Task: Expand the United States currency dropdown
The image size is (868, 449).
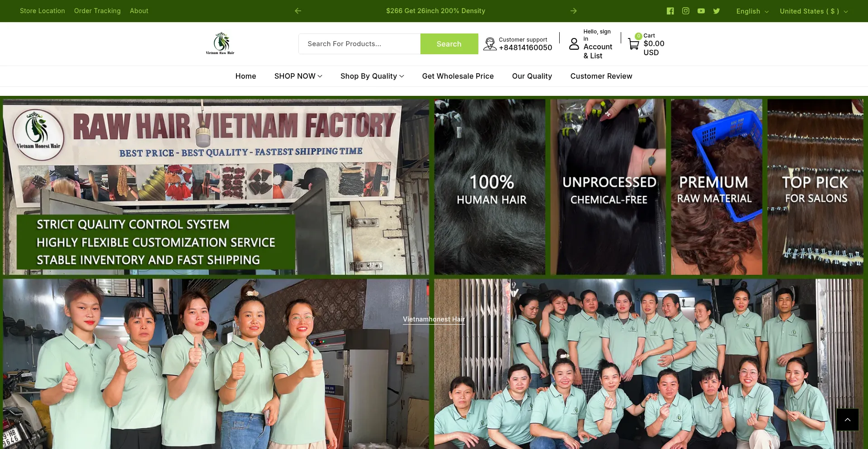Action: (x=814, y=11)
